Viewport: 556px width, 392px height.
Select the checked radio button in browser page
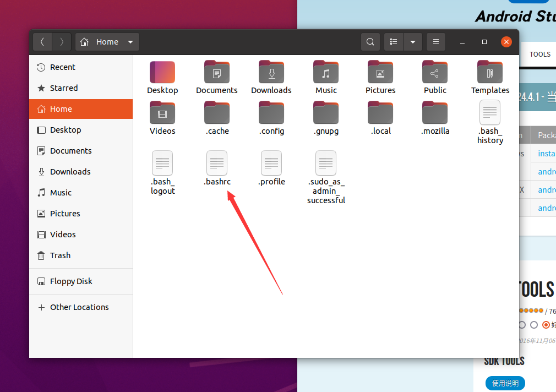coord(546,325)
